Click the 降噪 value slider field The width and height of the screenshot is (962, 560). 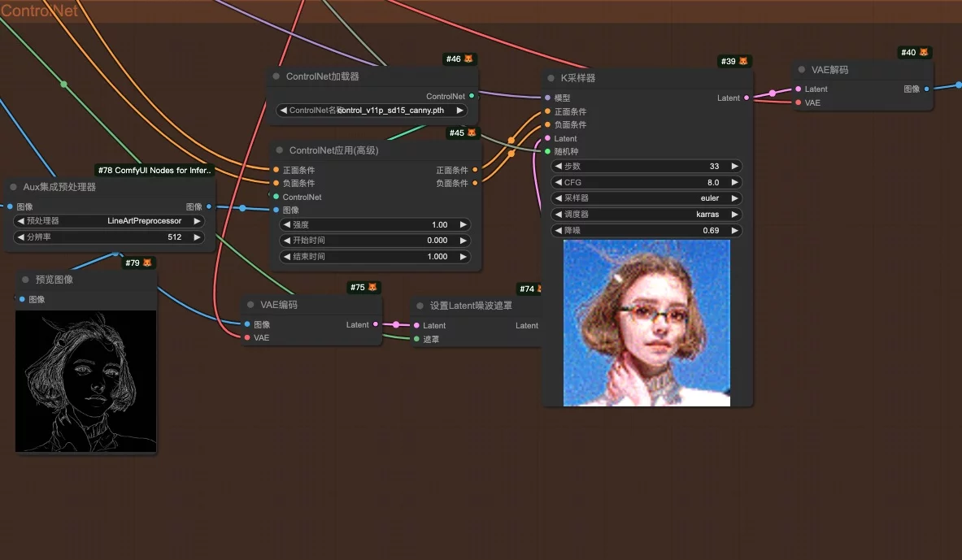click(x=646, y=231)
